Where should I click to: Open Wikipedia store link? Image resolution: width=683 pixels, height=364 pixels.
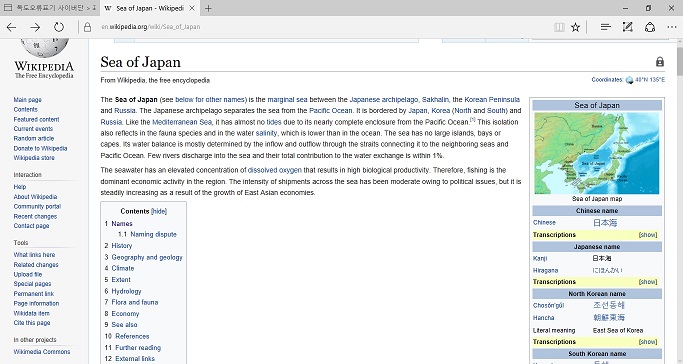pos(34,158)
